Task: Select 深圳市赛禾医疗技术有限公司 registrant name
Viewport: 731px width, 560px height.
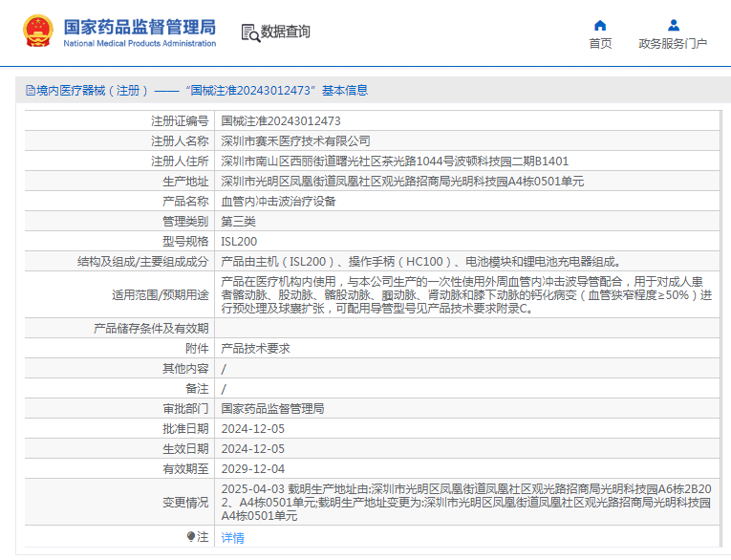Action: click(x=295, y=141)
